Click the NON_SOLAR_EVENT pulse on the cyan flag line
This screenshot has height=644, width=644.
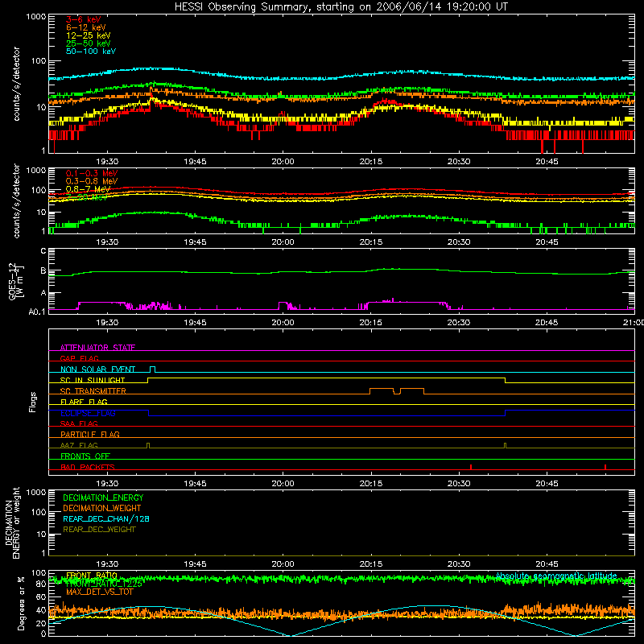click(153, 369)
